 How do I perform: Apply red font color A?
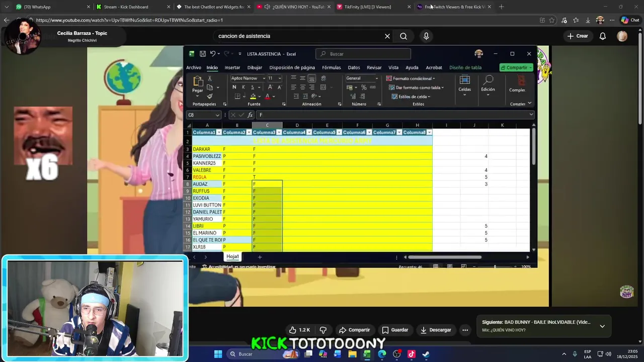[x=268, y=96]
